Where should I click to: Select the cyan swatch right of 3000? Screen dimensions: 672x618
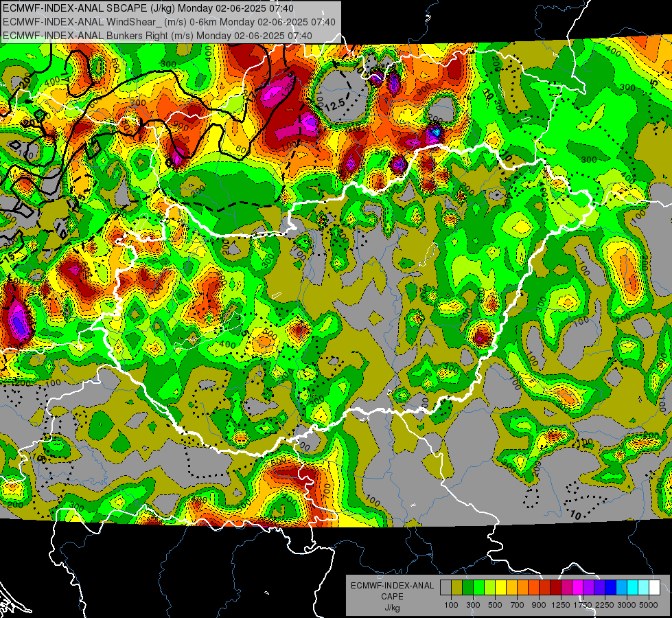[633, 588]
